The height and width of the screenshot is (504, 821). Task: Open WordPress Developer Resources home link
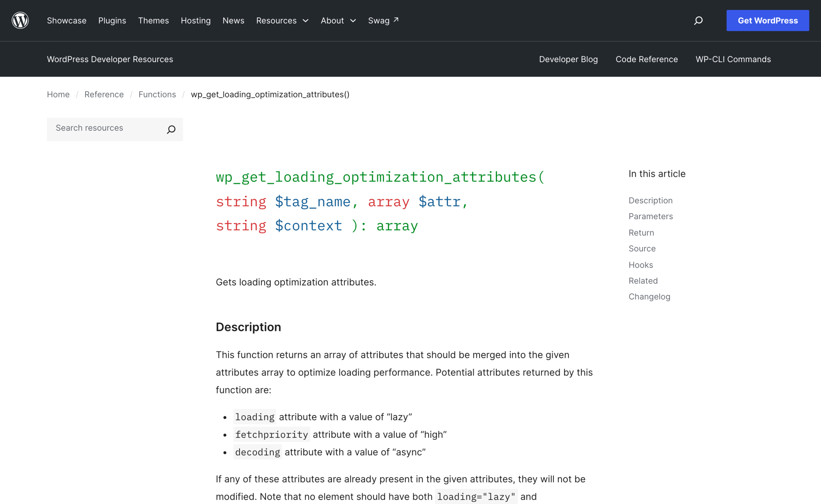point(110,59)
